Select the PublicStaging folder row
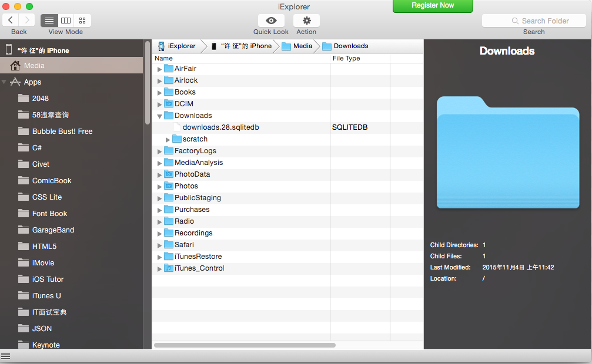Viewport: 592px width, 364px height. (x=287, y=198)
